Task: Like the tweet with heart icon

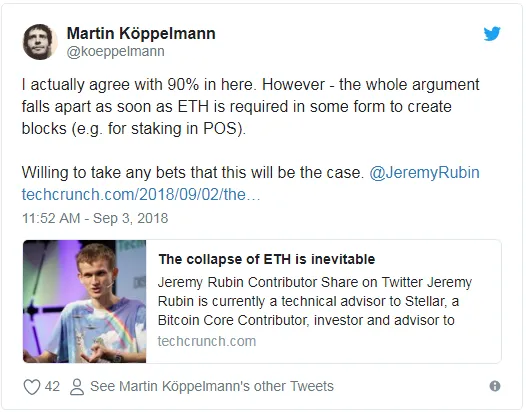Action: [x=32, y=387]
